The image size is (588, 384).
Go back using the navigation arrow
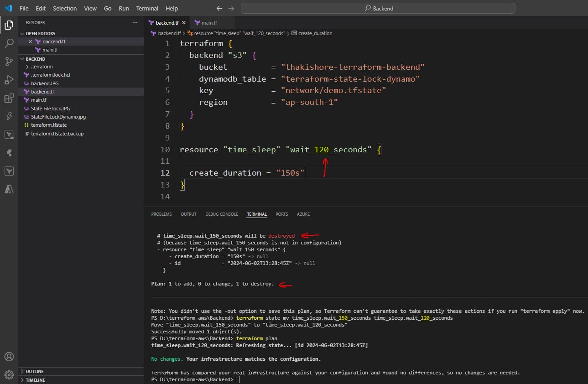(x=219, y=8)
